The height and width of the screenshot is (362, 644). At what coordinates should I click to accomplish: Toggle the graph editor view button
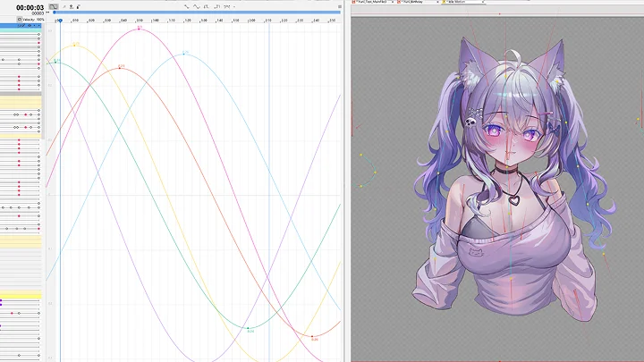pos(54,6)
